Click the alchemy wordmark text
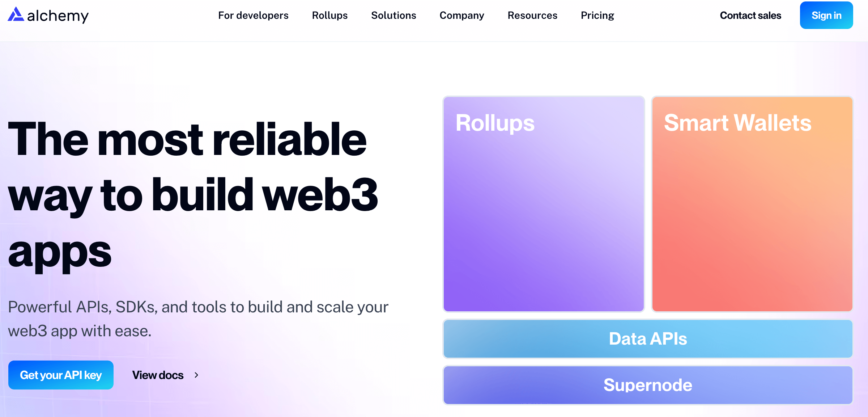This screenshot has width=868, height=417. [58, 16]
